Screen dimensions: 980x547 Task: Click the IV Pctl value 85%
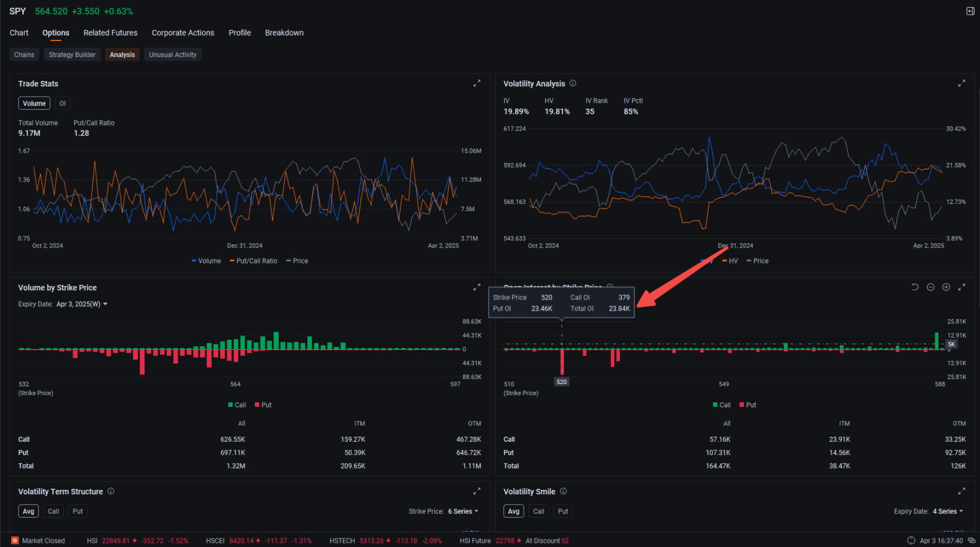(631, 111)
